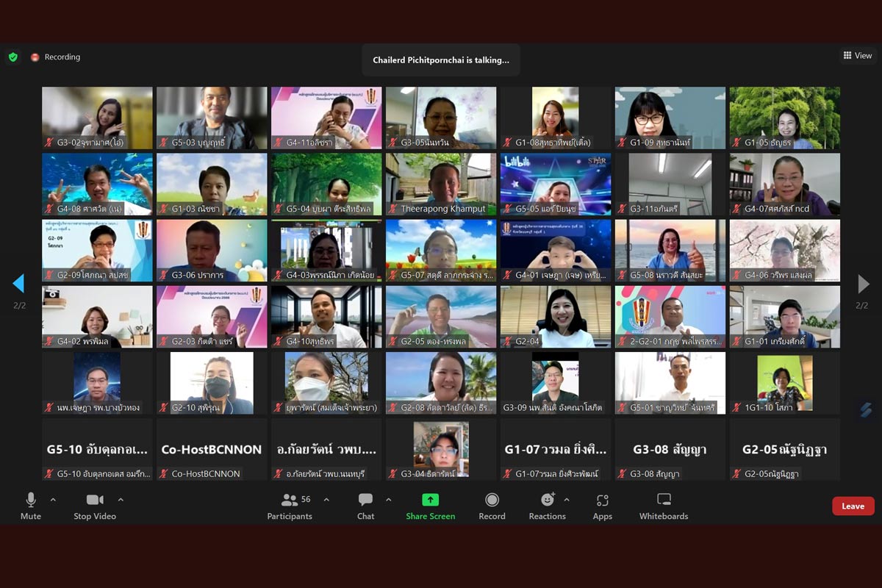882x588 pixels.
Task: Expand audio options arrow beside Mute
Action: click(53, 500)
